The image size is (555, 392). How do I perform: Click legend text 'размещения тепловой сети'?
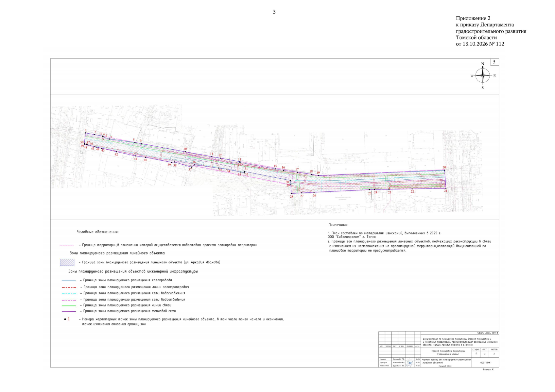[x=153, y=311]
